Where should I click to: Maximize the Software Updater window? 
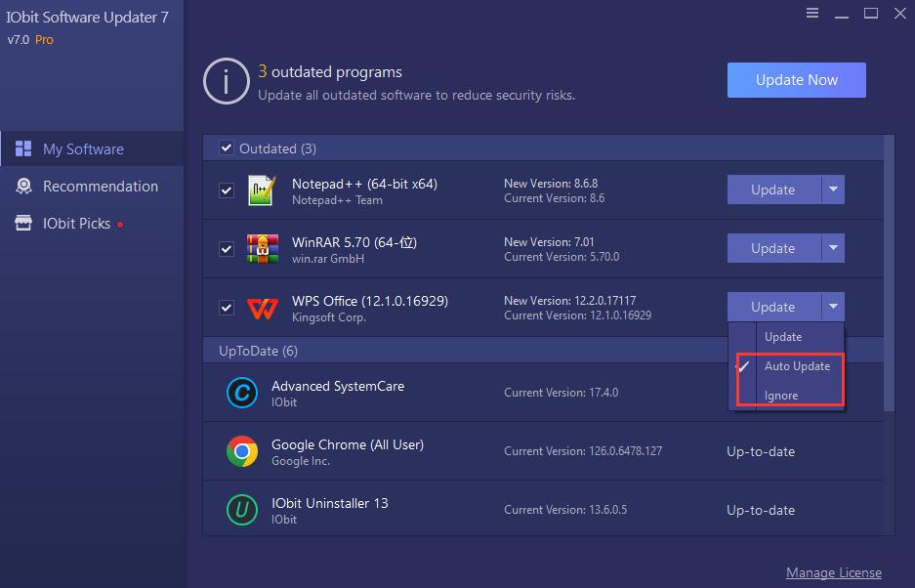871,13
